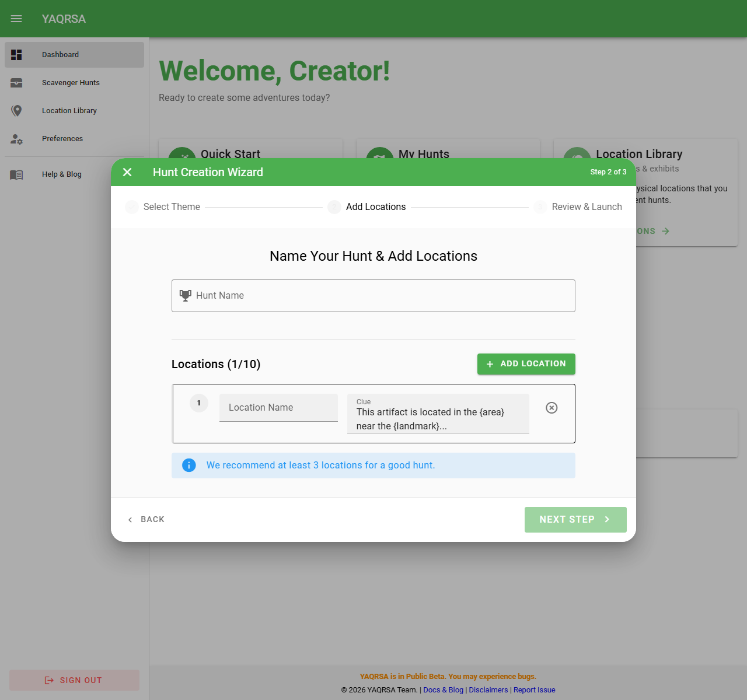Select the Select Theme wizard step
The width and height of the screenshot is (747, 700).
coord(163,207)
